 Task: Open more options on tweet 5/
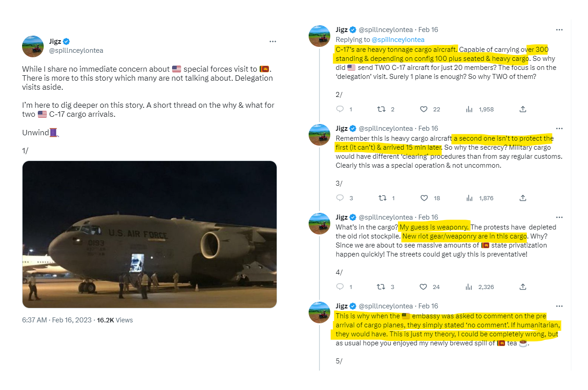[x=559, y=306]
